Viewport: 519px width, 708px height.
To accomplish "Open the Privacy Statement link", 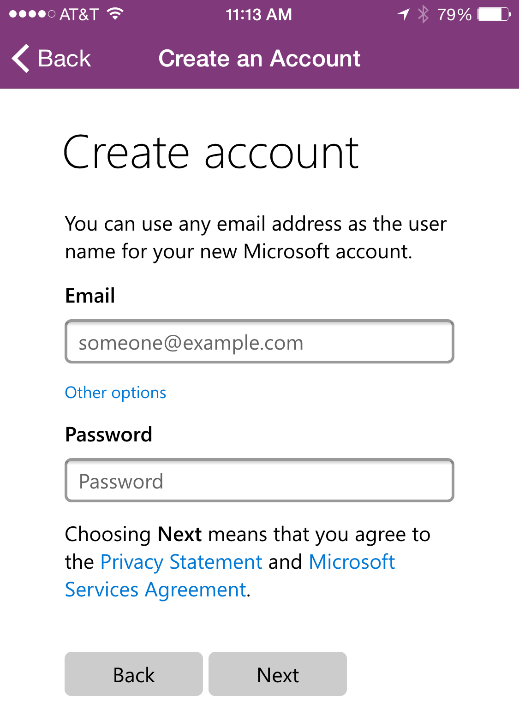I will 181,562.
